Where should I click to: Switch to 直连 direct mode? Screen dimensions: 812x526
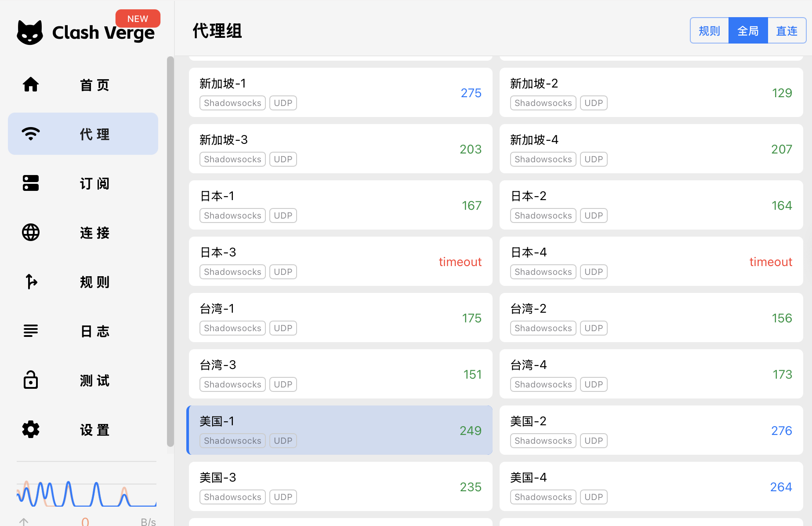[787, 30]
